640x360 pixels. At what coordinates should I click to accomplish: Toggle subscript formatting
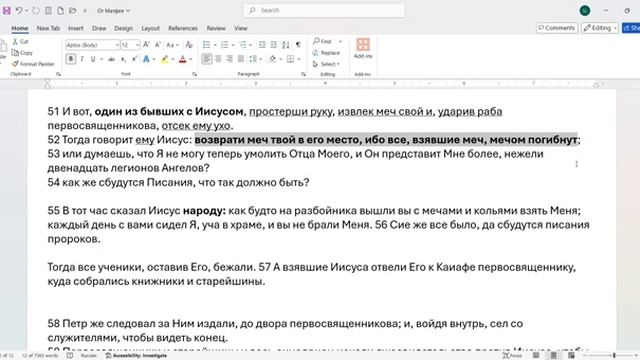(123, 59)
